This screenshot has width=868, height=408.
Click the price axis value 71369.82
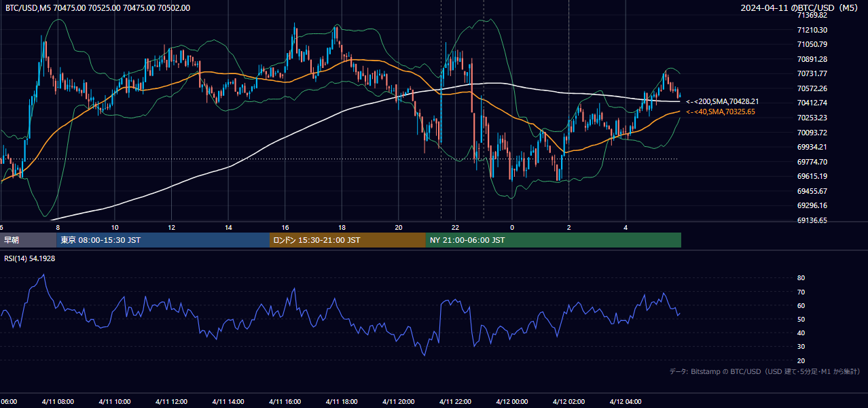tap(812, 16)
